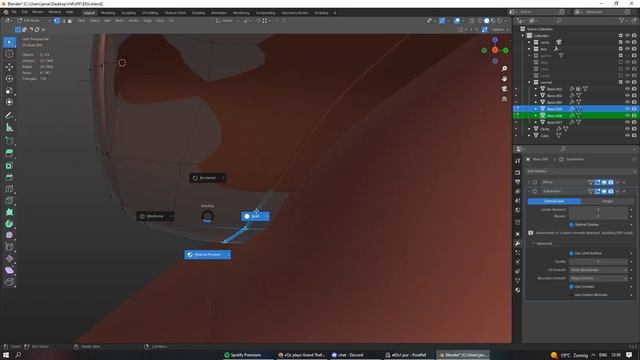The width and height of the screenshot is (640, 360).
Task: Select the Rotate tool
Action: pos(9,78)
